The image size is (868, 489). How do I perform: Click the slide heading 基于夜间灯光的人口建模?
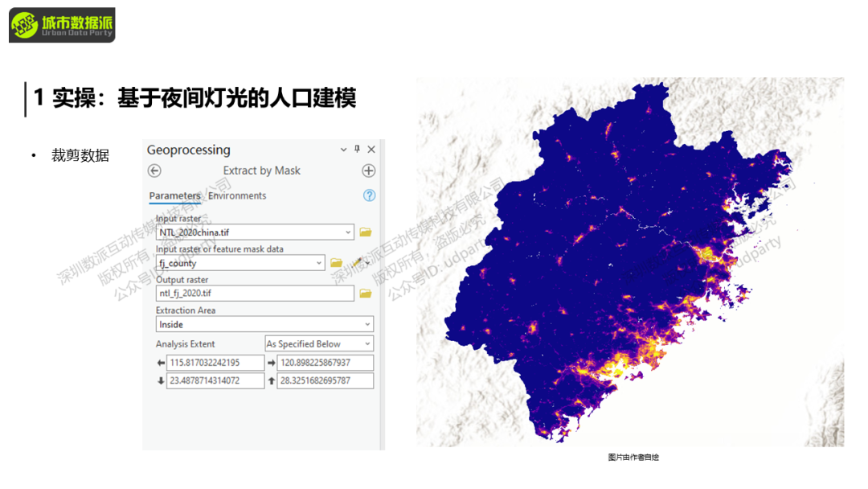(x=237, y=98)
